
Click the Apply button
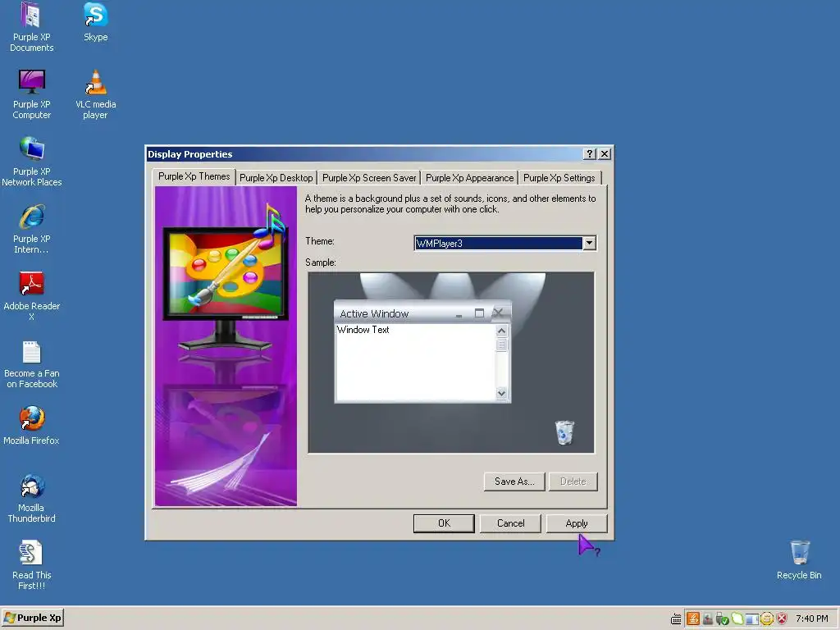click(x=577, y=523)
